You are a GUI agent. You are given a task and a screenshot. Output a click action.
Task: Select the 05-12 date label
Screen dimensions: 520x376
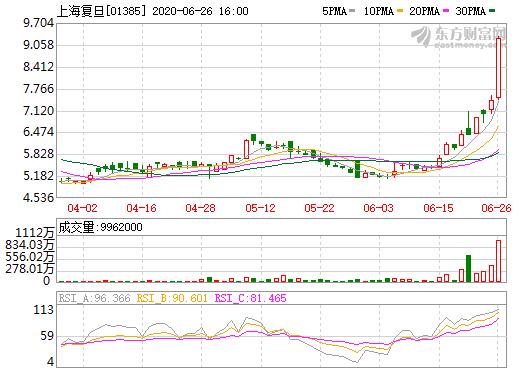click(x=260, y=208)
